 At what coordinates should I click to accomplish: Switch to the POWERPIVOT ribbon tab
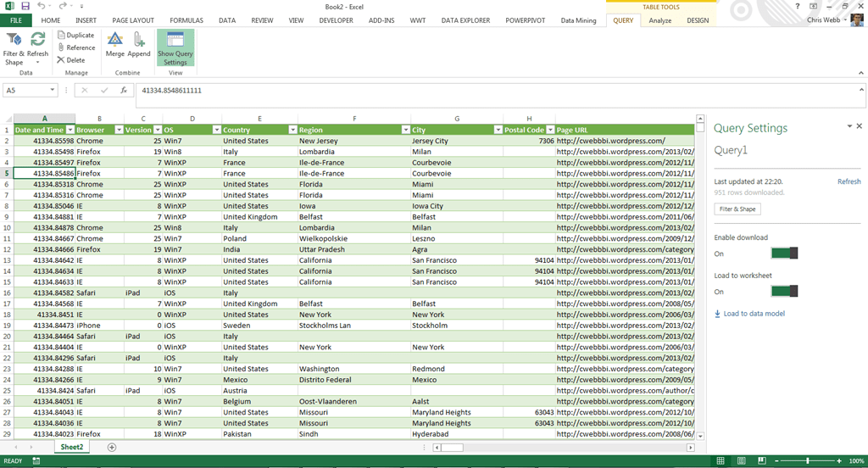click(526, 20)
